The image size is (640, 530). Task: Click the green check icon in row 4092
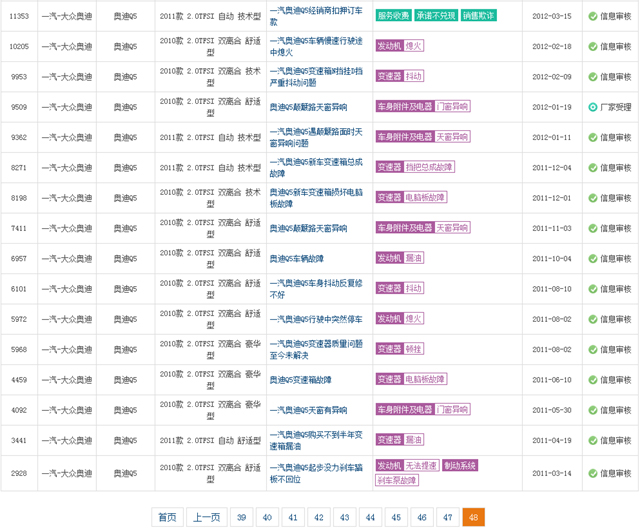coord(593,410)
